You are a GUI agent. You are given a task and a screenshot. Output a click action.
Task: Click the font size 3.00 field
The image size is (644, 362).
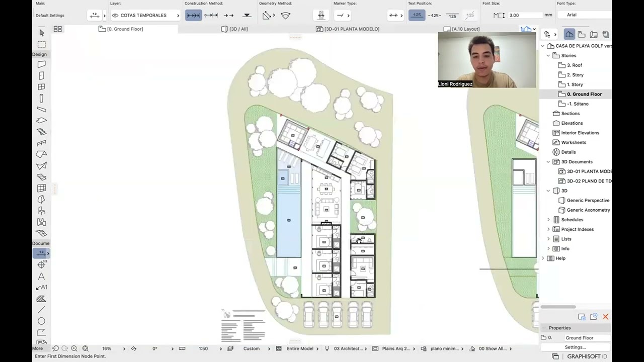(525, 15)
